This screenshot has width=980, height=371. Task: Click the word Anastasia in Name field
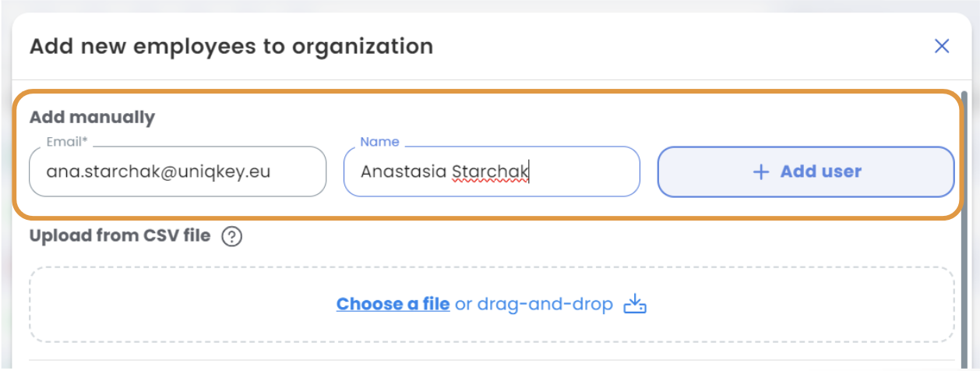[404, 171]
